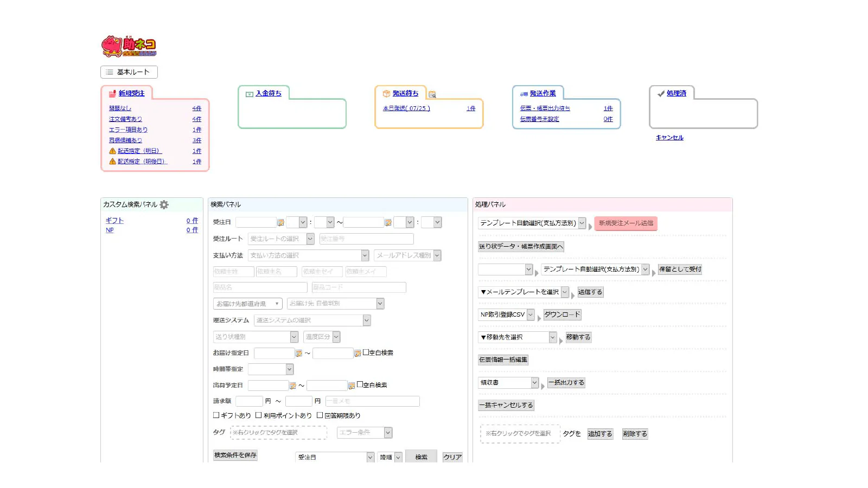Click the checkmark icon beside 処理済
Viewport: 868px width, 488px height.
[x=661, y=94]
